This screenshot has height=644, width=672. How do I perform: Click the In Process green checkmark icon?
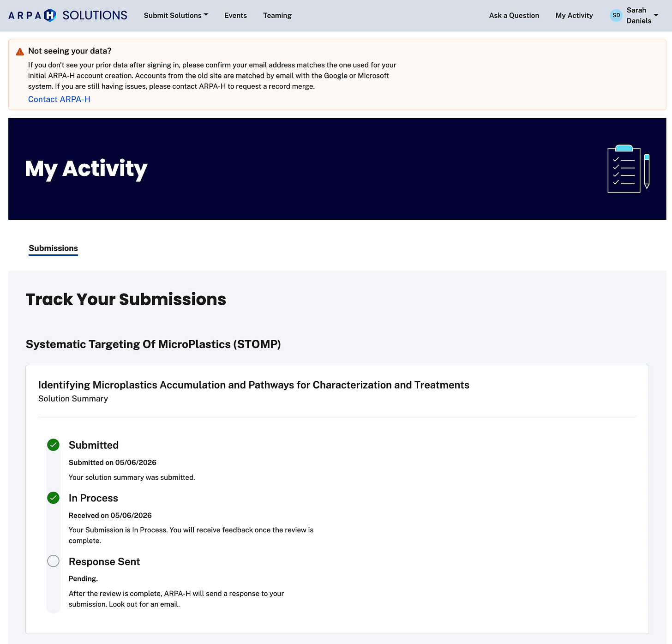[x=54, y=498]
